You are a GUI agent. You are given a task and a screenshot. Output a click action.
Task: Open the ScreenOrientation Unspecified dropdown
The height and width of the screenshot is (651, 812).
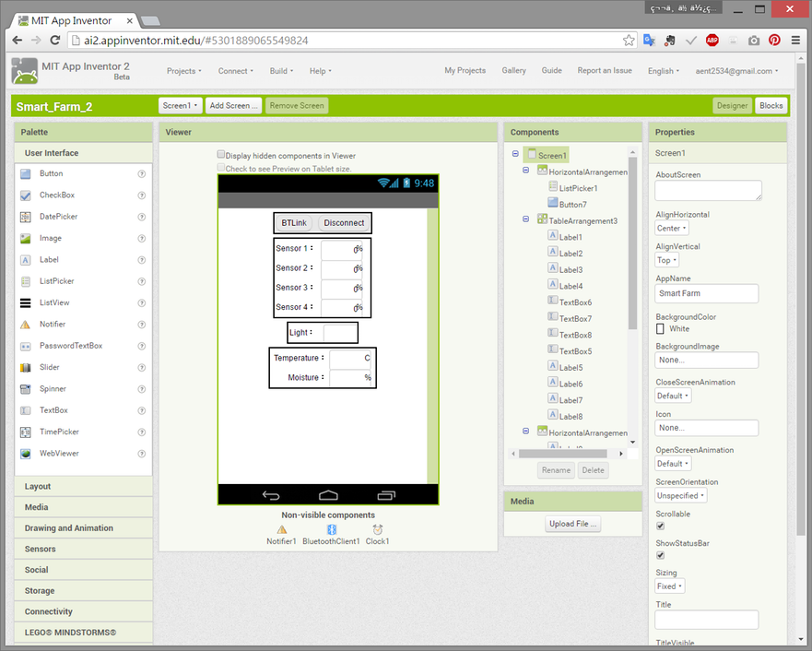tap(680, 496)
